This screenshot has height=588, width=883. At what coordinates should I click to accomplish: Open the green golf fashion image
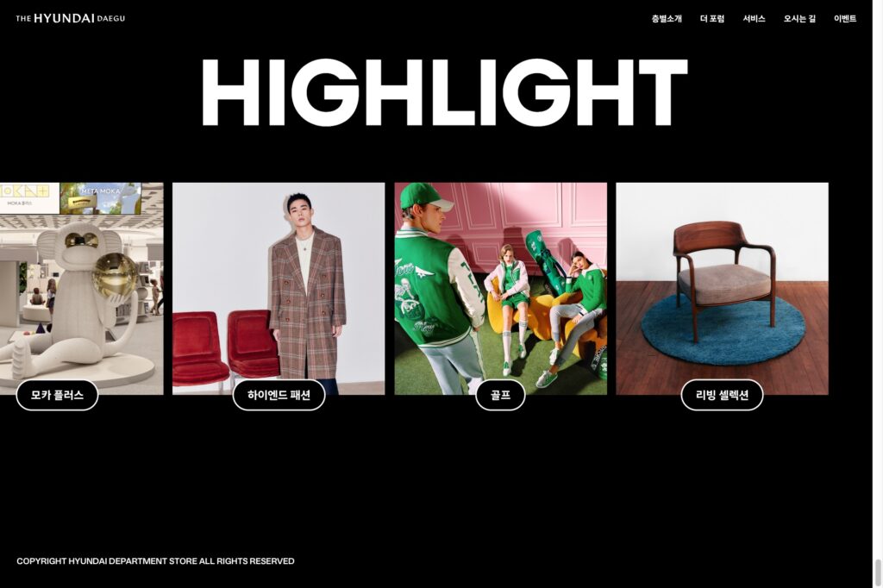click(x=501, y=288)
